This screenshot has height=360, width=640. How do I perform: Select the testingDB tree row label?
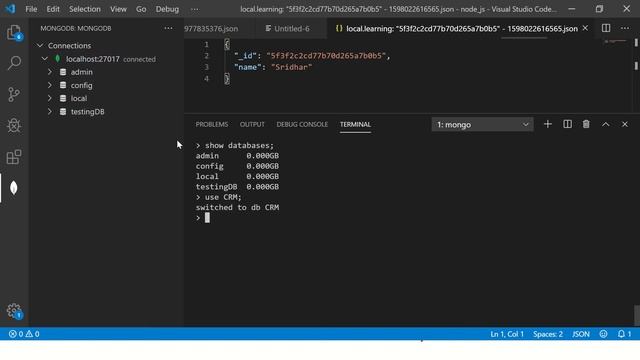click(87, 111)
